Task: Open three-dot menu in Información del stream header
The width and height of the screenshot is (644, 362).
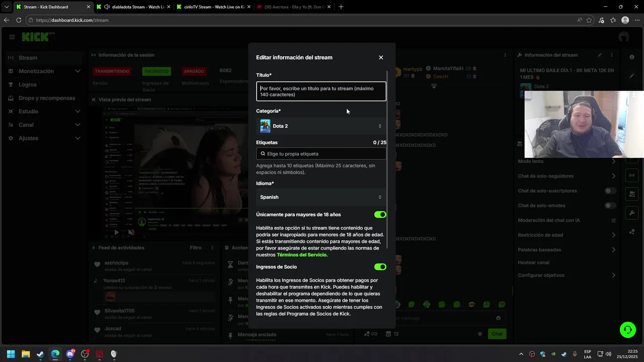Action: coord(612,55)
